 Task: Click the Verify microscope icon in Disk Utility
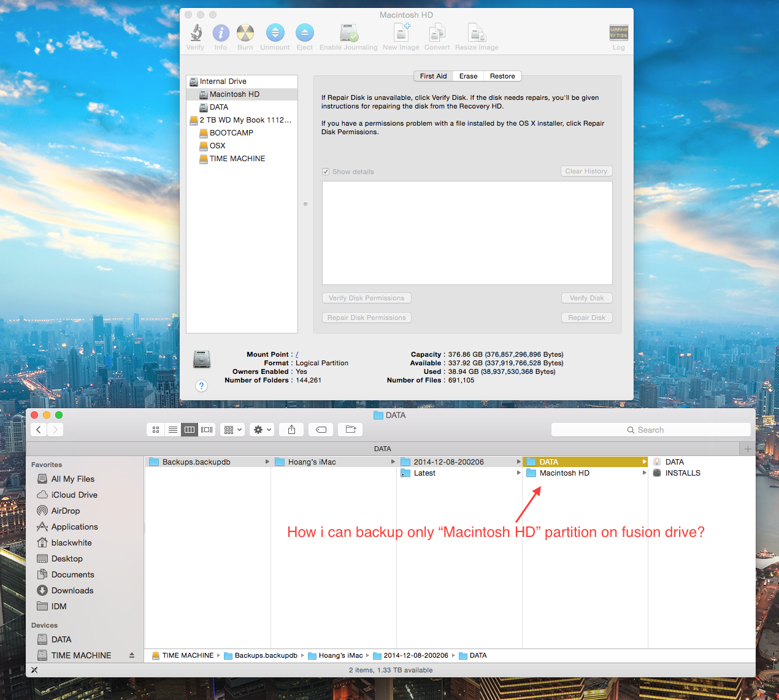195,33
